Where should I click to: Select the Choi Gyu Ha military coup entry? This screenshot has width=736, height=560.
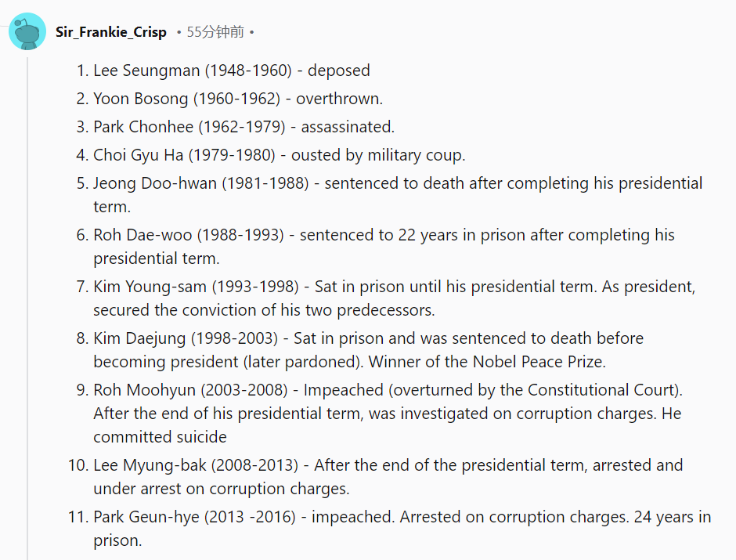click(x=271, y=155)
